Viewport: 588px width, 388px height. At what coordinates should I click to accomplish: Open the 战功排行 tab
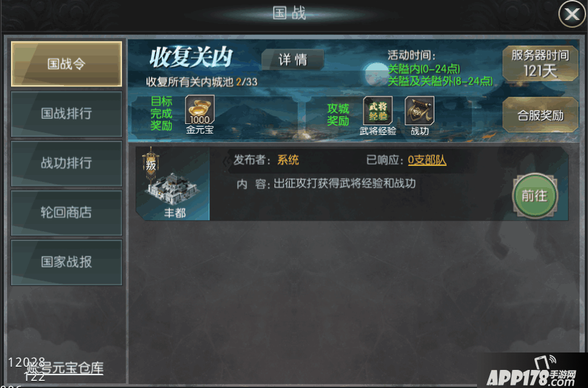[x=66, y=163]
